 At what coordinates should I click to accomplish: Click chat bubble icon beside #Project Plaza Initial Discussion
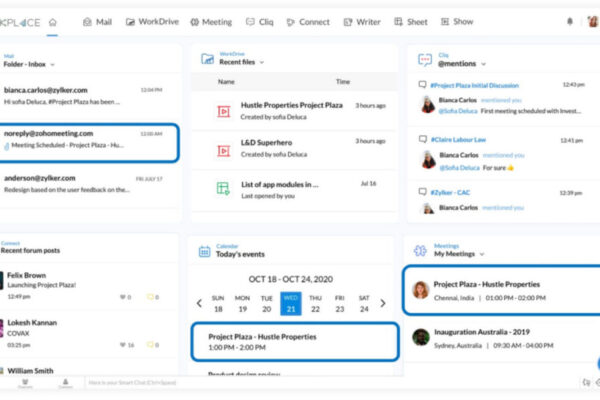coord(422,85)
